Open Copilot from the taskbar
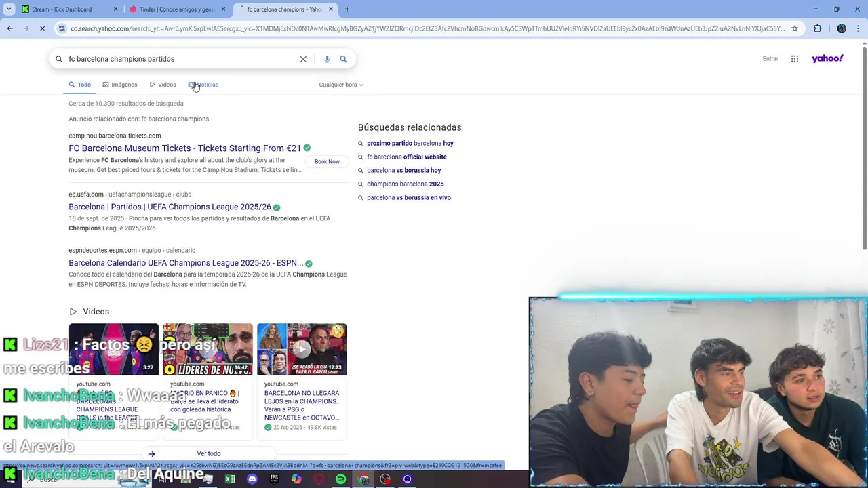 (x=296, y=479)
